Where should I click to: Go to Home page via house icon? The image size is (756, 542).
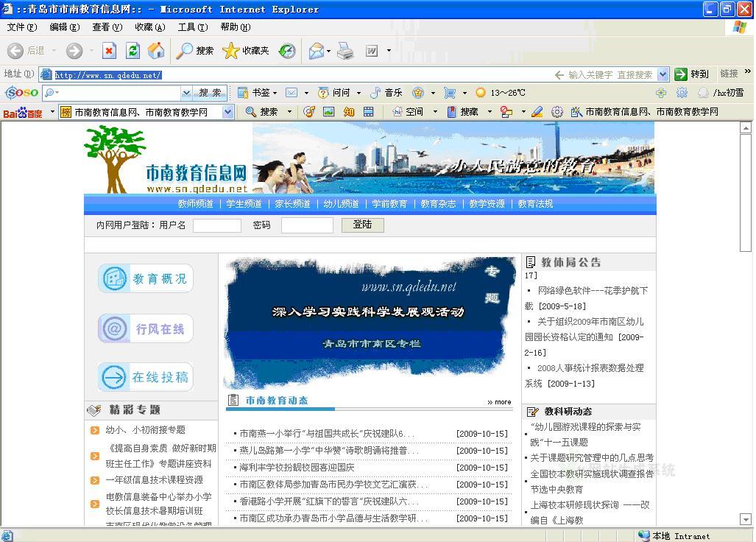156,51
